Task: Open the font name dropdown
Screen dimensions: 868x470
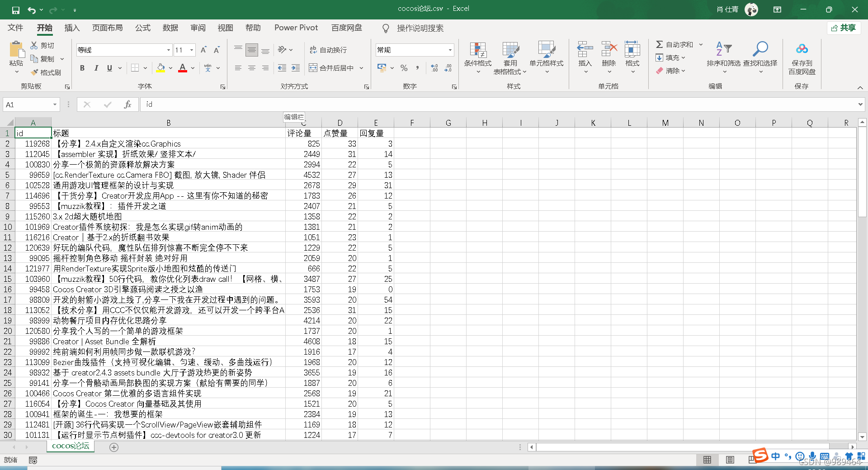Action: pos(169,50)
